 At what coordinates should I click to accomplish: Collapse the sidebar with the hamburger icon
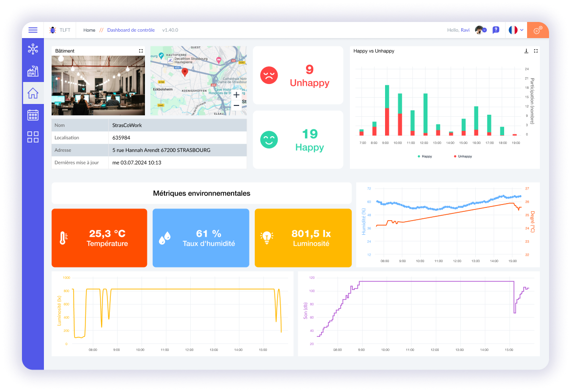(x=33, y=30)
